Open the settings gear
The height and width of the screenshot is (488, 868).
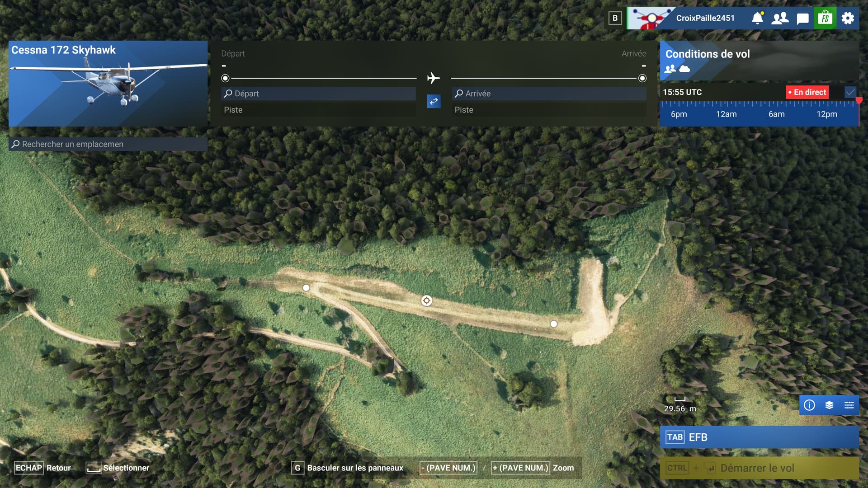pyautogui.click(x=848, y=18)
